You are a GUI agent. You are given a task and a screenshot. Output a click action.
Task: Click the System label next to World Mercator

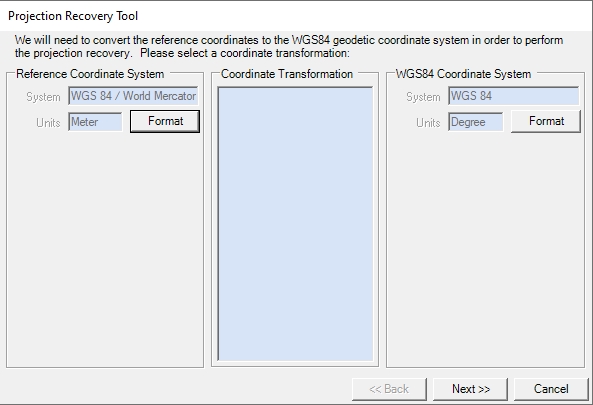click(x=43, y=97)
